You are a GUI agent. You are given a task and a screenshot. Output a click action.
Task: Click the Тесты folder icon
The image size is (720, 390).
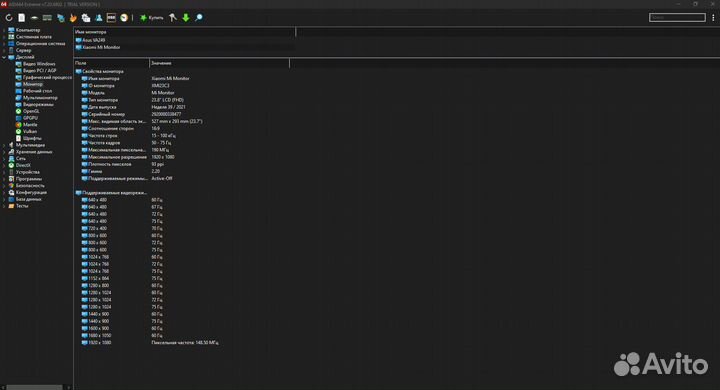pyautogui.click(x=11, y=206)
